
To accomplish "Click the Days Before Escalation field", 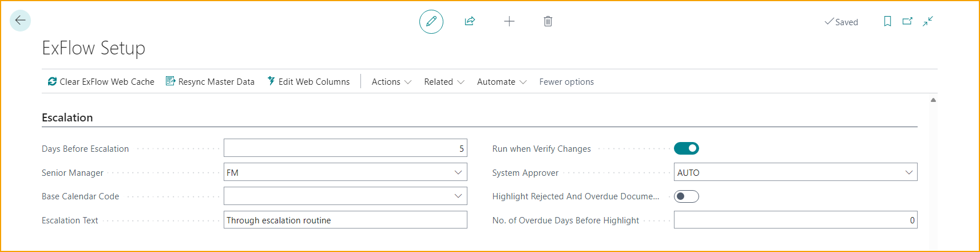I will coord(346,148).
